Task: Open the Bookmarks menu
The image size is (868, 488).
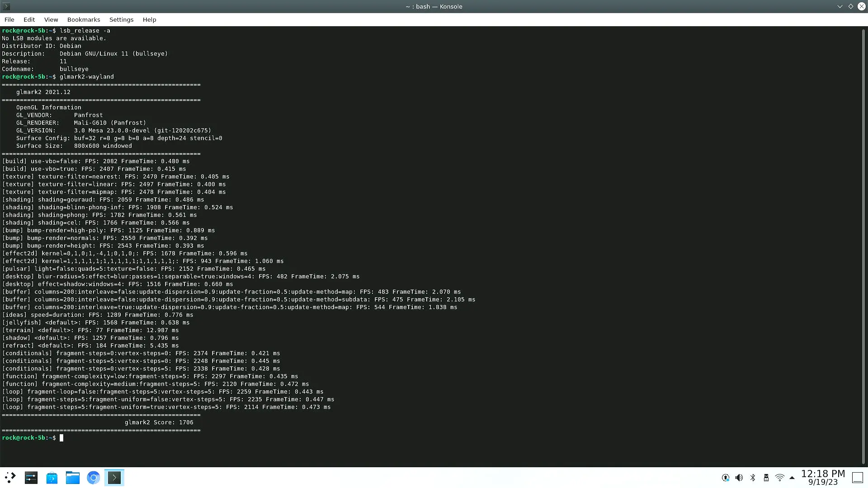Action: 84,19
